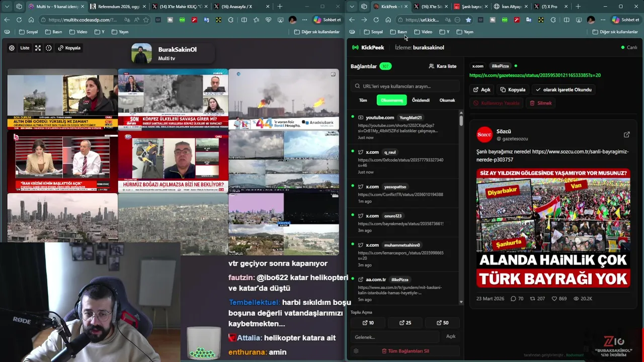Bookmark the Multi tv page with the star
This screenshot has height=362, width=644.
pos(146,20)
